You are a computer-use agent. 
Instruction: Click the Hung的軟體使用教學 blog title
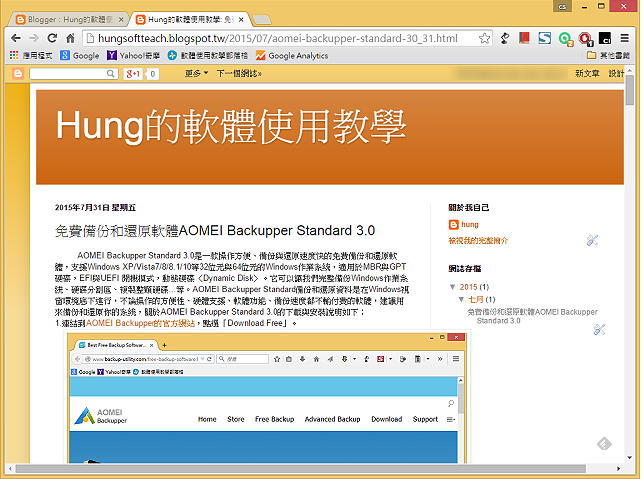pos(231,127)
